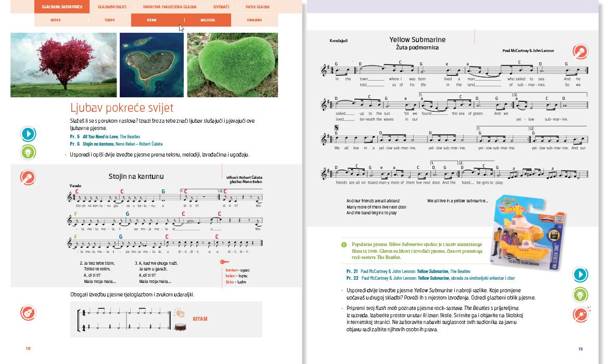Open Pr. 21 Yellow Submarine by The Beatles
The height and width of the screenshot is (364, 609).
point(408,271)
